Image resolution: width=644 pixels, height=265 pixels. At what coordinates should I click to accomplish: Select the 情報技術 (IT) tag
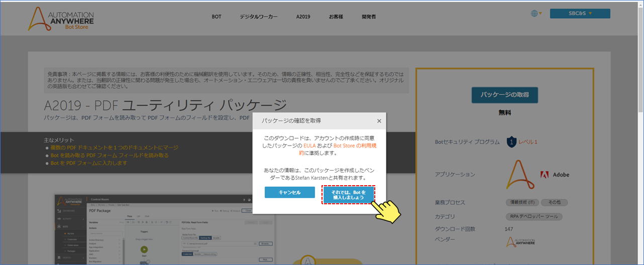pyautogui.click(x=521, y=202)
